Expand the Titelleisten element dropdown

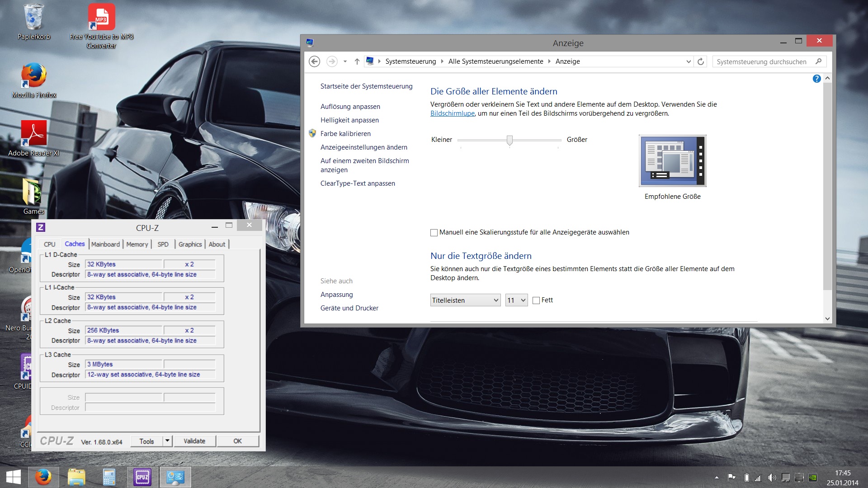tap(465, 300)
